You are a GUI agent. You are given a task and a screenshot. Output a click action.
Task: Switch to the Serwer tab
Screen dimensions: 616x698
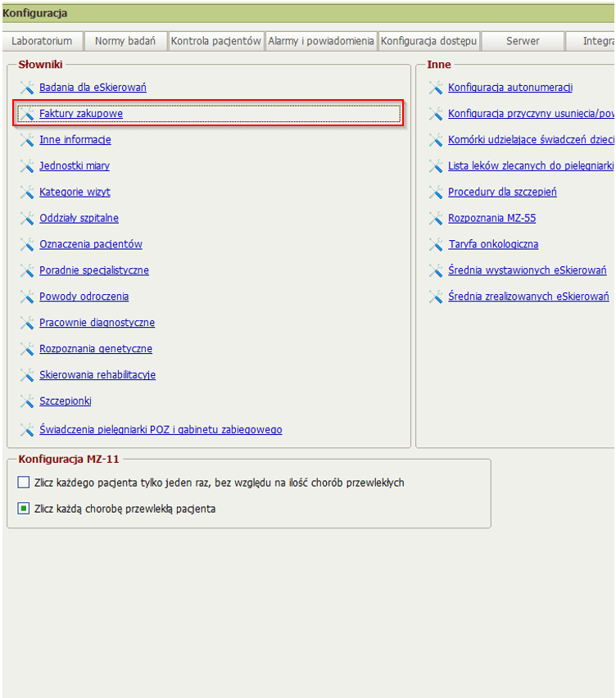click(522, 41)
